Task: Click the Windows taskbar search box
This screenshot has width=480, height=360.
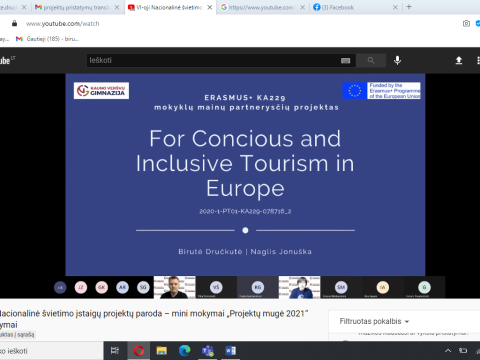Action: (52, 351)
